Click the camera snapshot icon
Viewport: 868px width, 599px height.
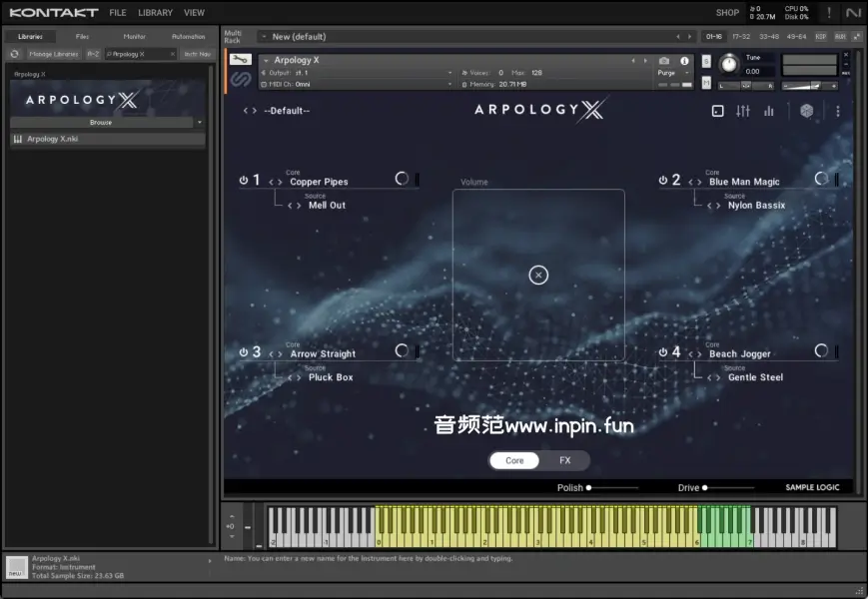[x=664, y=61]
